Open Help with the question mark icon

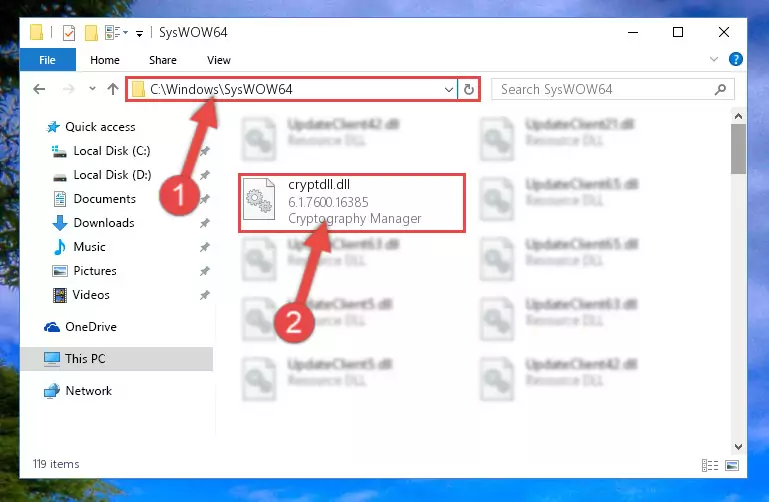tap(735, 59)
